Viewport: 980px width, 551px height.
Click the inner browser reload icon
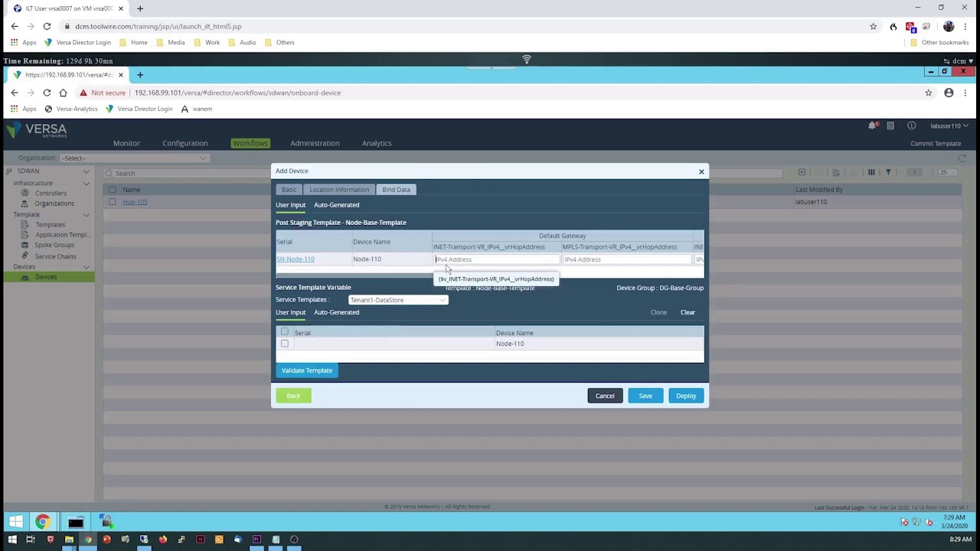tap(47, 93)
